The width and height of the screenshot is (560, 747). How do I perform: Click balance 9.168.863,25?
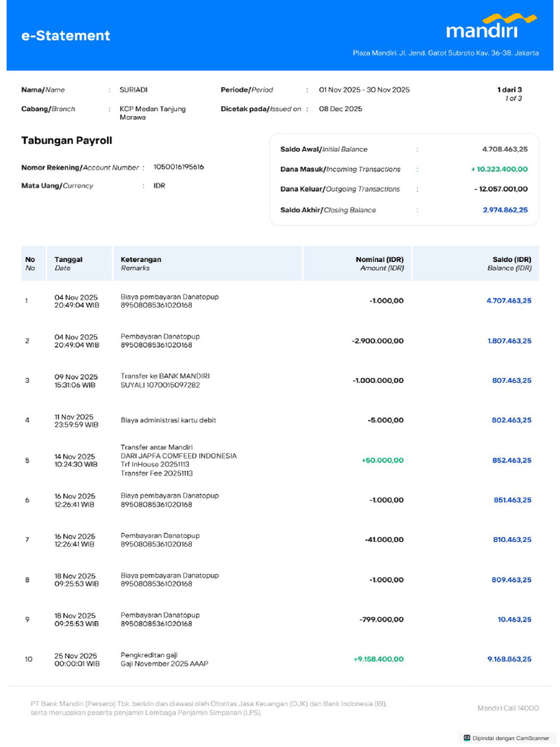(x=509, y=659)
